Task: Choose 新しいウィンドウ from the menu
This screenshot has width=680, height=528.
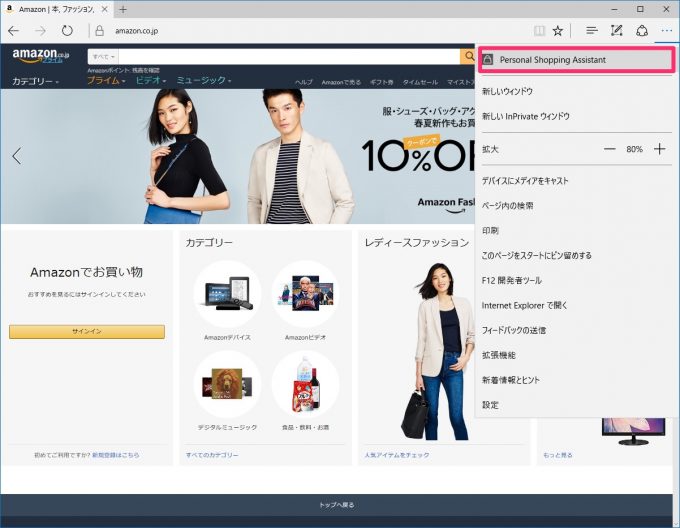Action: (x=507, y=91)
